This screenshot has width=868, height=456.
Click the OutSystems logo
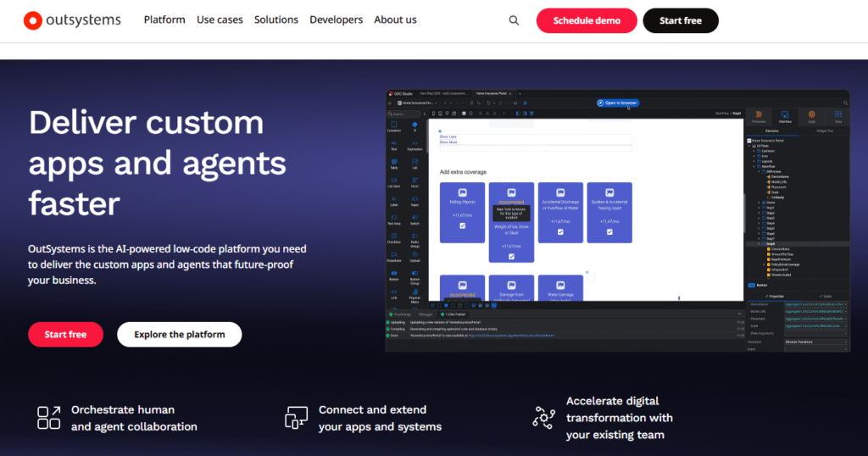(72, 20)
